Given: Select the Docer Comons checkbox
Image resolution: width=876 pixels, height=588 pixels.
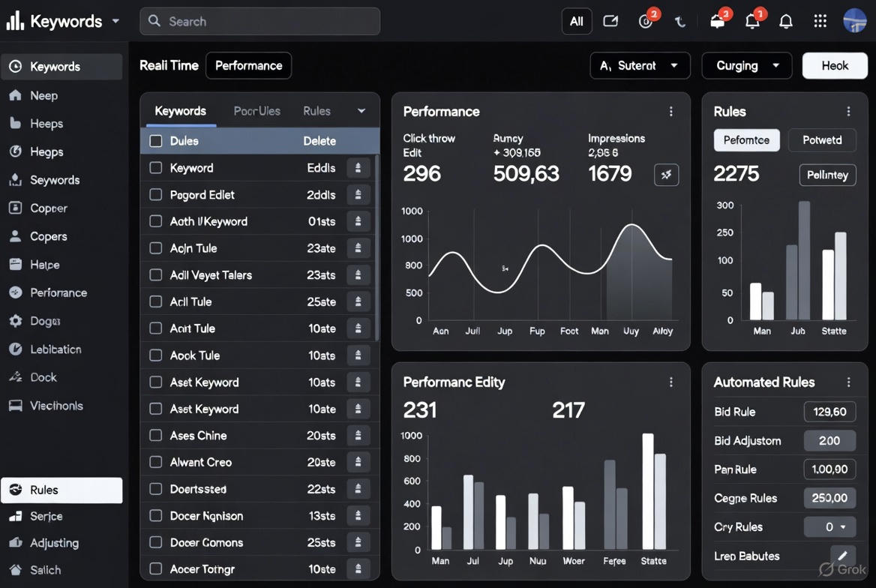Looking at the screenshot, I should 156,542.
